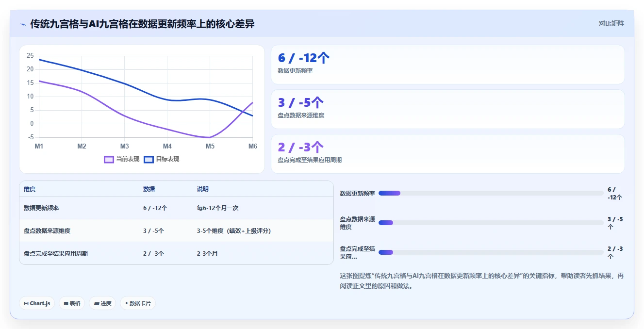The height and width of the screenshot is (329, 644).
Task: Click the main title heading text
Action: coord(142,24)
